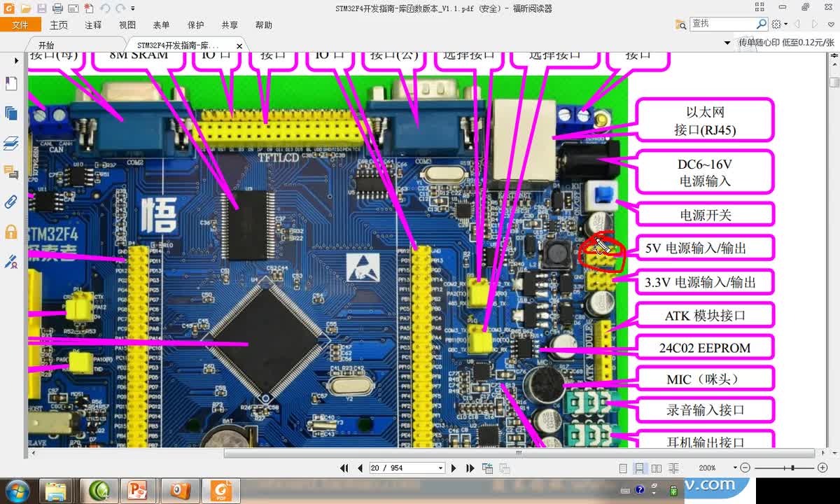The image size is (840, 504).
Task: Open the Windows Start menu
Action: (17, 490)
